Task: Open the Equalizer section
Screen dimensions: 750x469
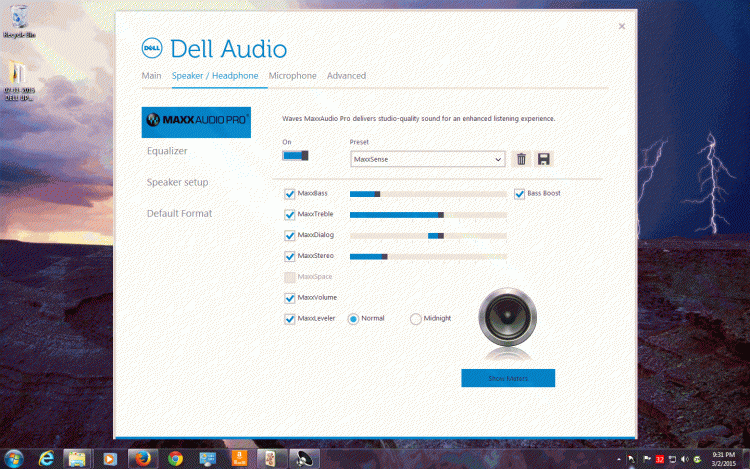Action: (167, 151)
